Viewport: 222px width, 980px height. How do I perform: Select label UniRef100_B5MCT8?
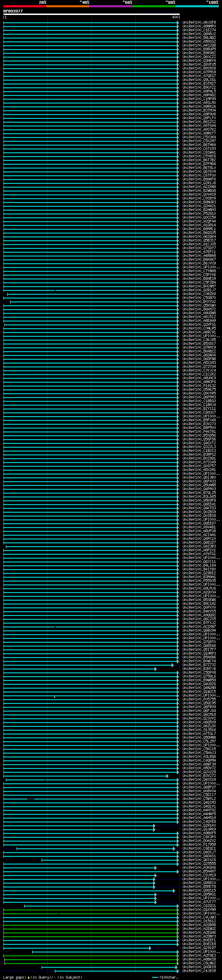click(x=199, y=886)
